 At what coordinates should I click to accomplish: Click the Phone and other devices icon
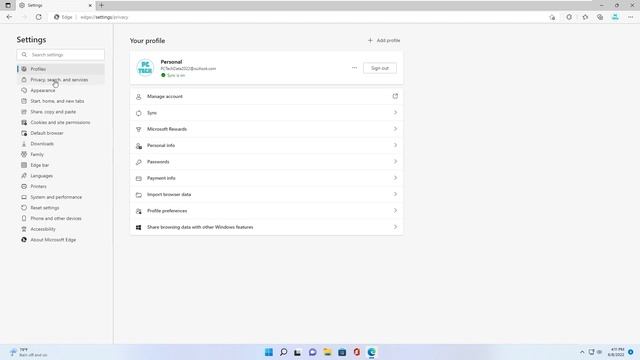click(24, 218)
